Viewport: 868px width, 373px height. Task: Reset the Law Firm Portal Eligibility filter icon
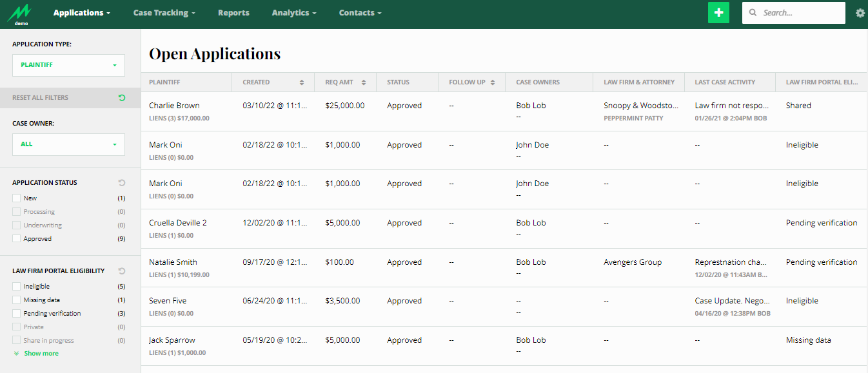pyautogui.click(x=122, y=271)
